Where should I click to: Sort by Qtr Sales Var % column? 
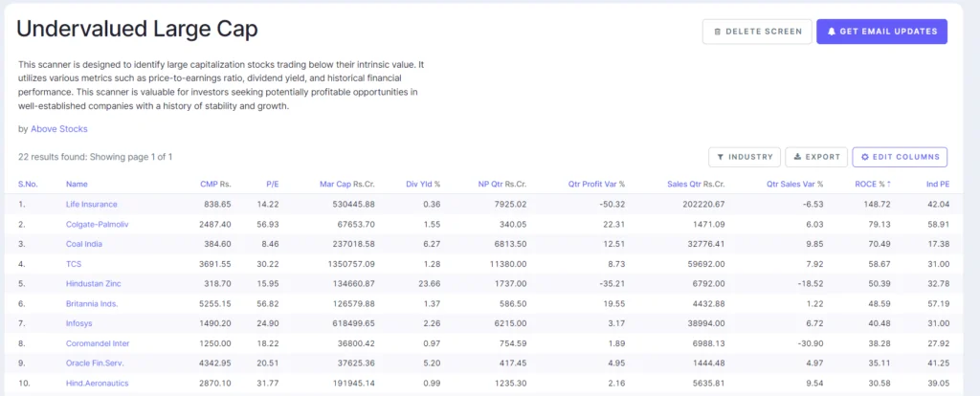[x=795, y=184]
